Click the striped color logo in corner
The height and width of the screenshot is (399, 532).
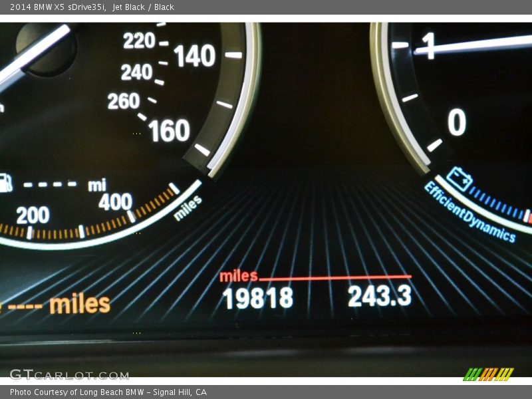(489, 374)
